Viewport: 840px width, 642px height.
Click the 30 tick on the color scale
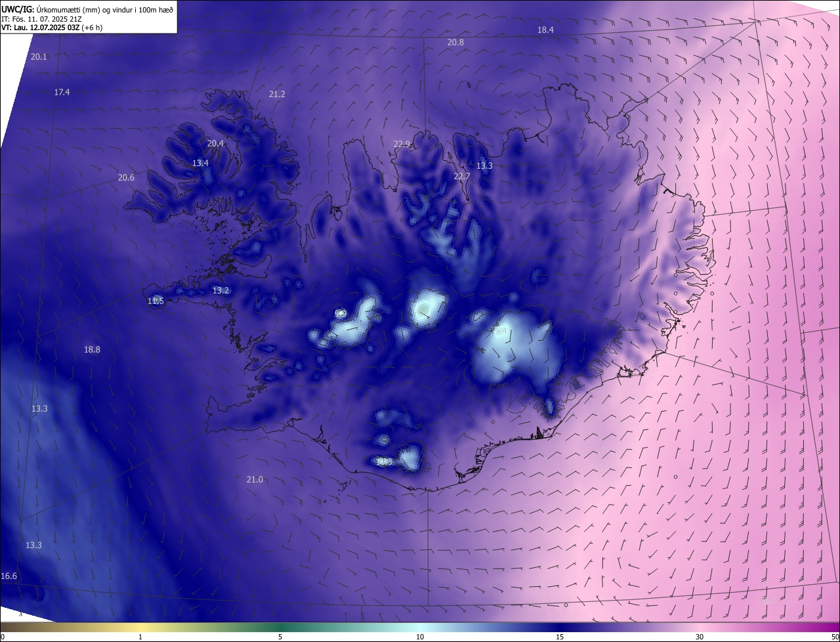(x=700, y=637)
